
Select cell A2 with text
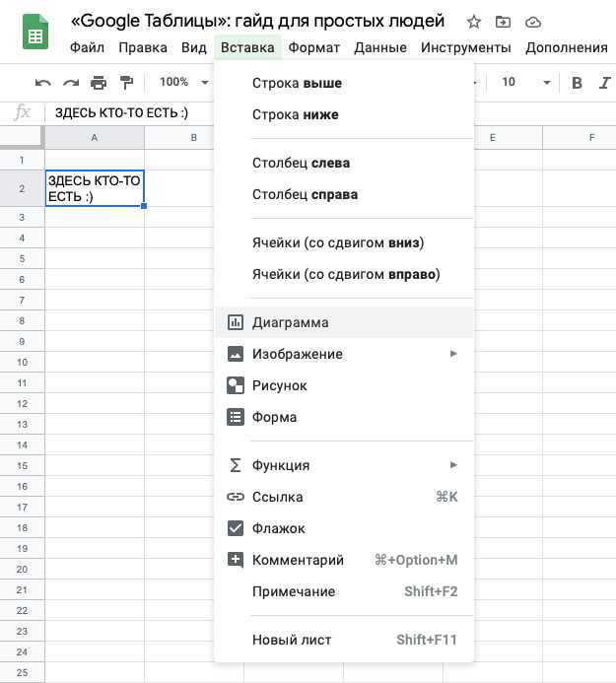tap(95, 188)
